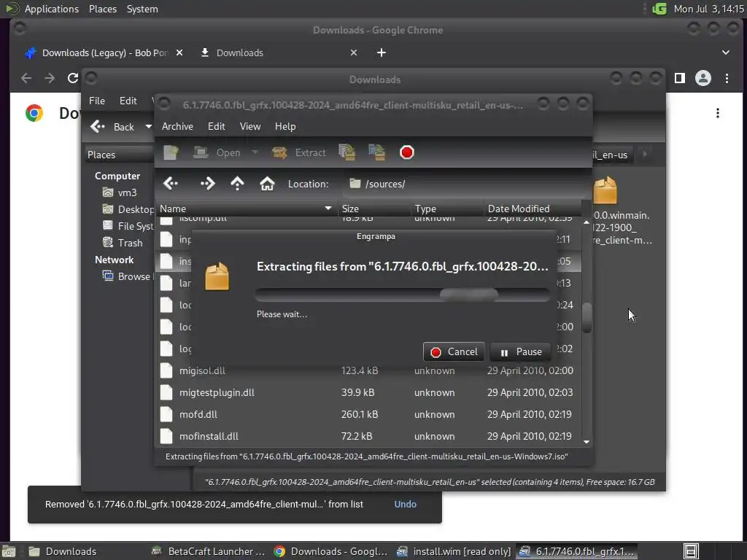Open Chrome profile avatar
This screenshot has height=560, width=747.
pos(703,78)
